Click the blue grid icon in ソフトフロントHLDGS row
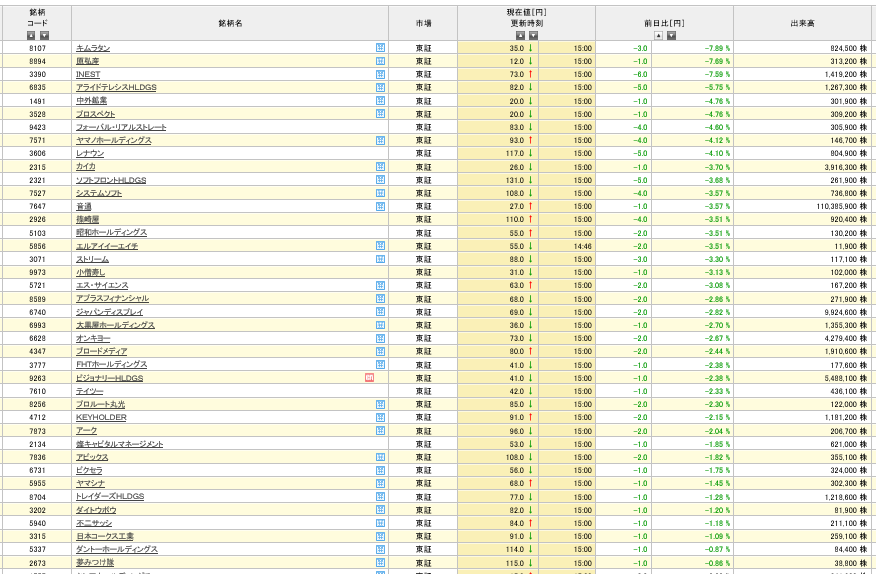 coord(380,179)
